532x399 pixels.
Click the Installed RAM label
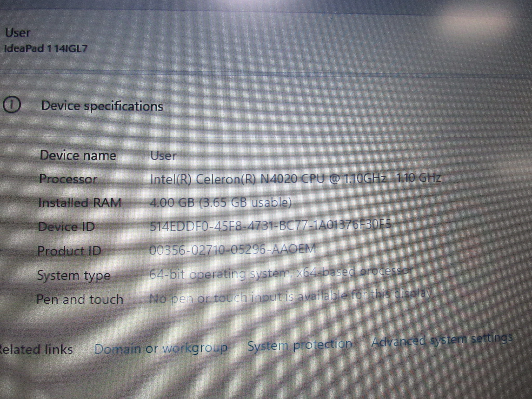click(x=80, y=203)
